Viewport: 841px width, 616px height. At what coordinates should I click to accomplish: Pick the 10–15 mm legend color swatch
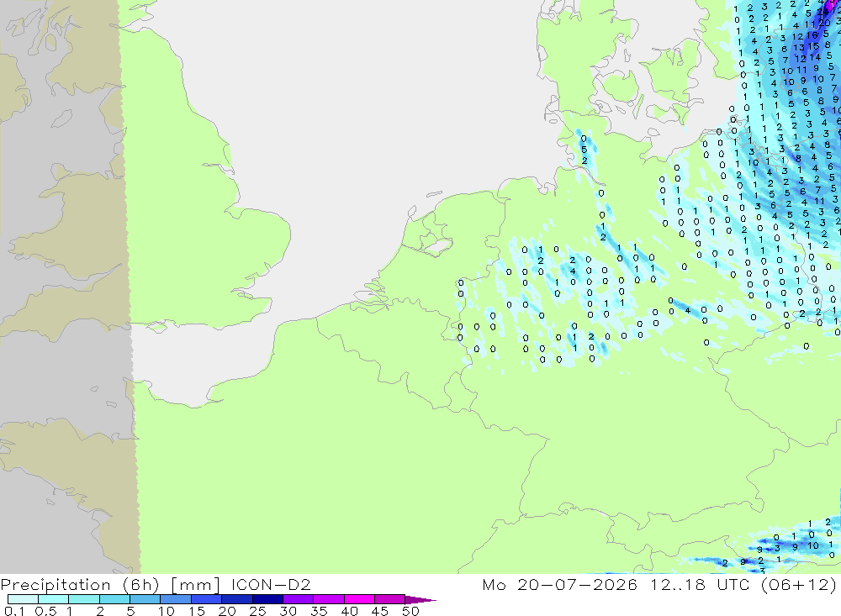click(x=176, y=599)
